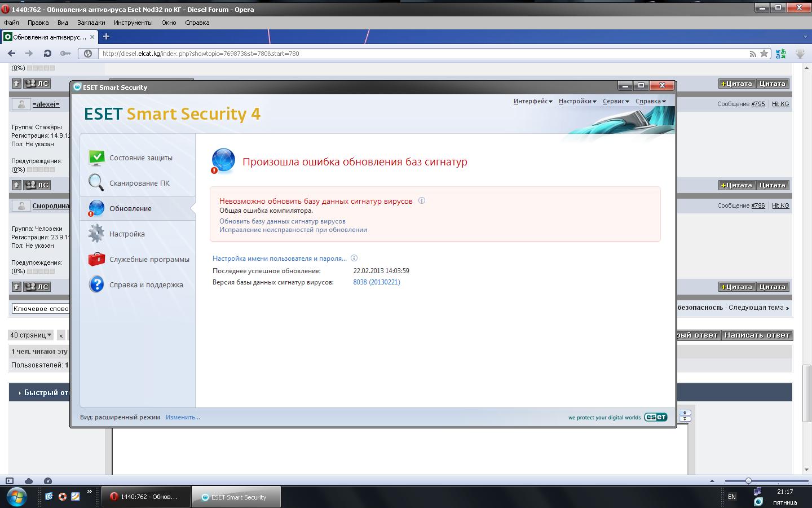Open the Инструменты menu in Opera
812x508 pixels.
(133, 23)
